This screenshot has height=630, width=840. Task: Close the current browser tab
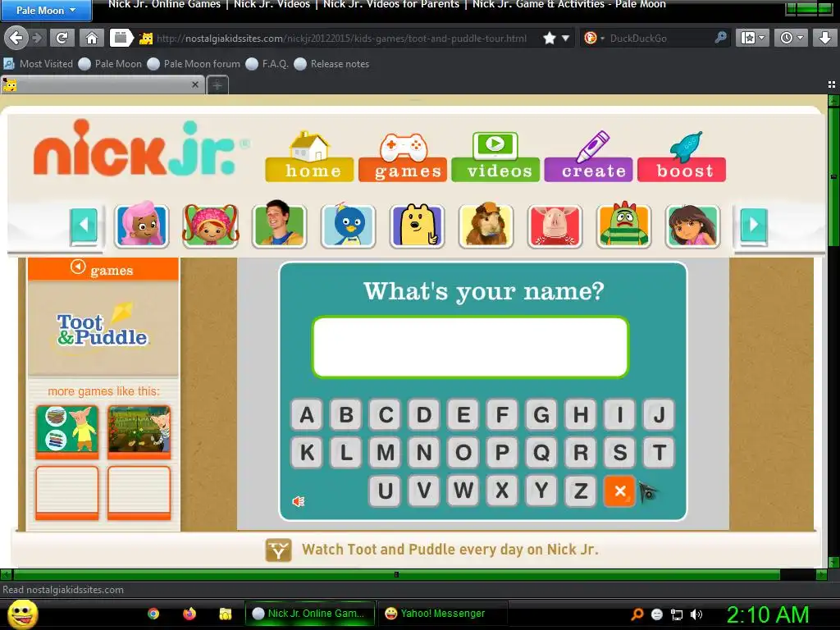point(195,84)
